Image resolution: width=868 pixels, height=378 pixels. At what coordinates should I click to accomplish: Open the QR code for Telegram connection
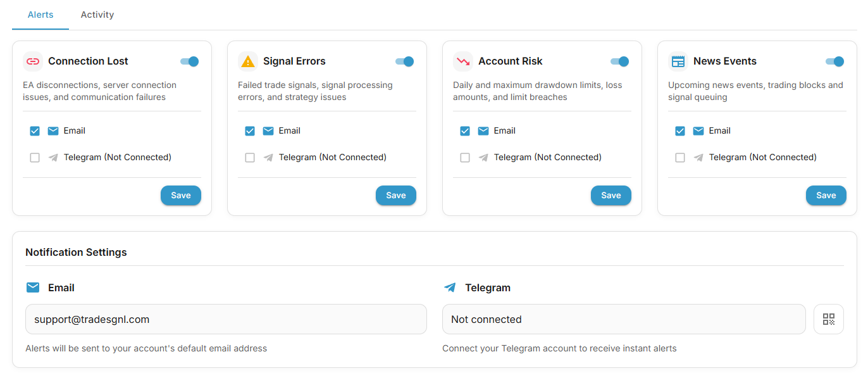828,319
